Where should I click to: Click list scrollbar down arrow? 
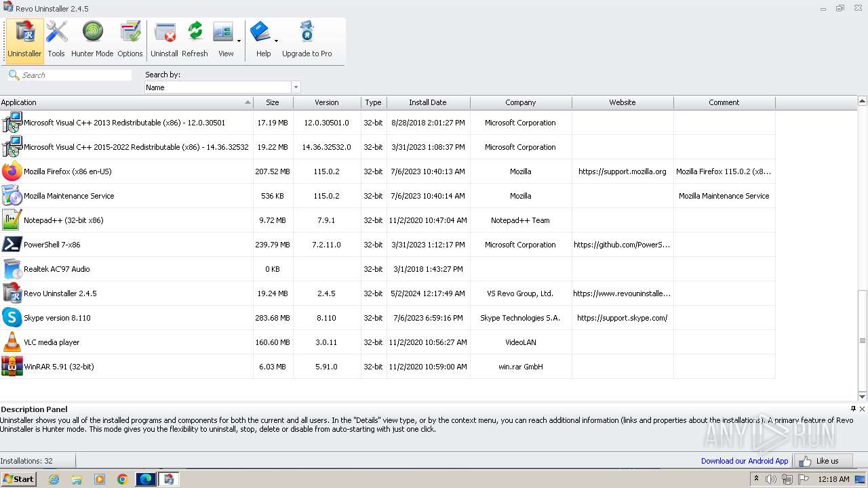(x=863, y=396)
